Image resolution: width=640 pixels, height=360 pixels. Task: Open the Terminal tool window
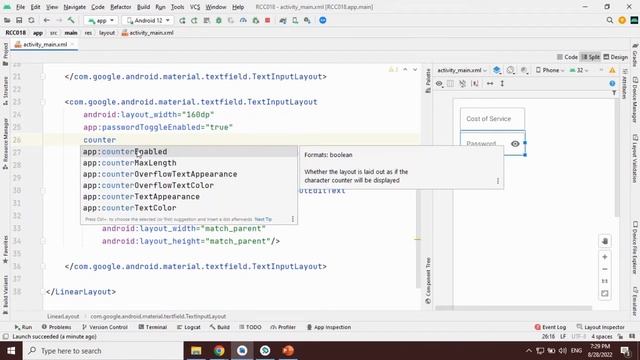pos(153,327)
